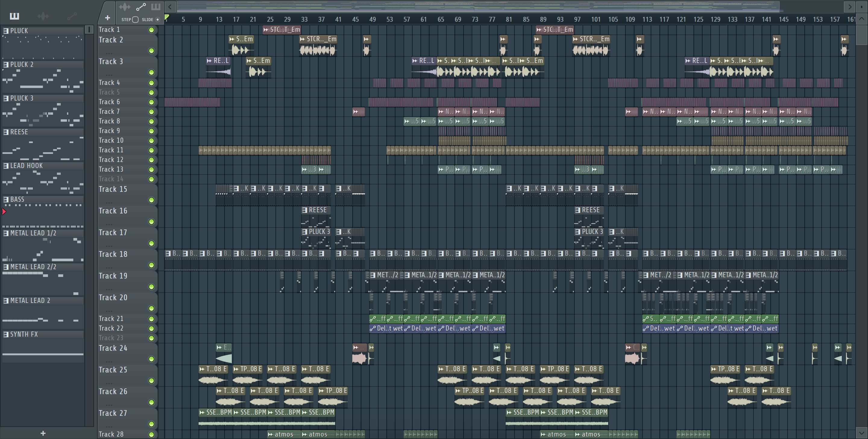Screen dimensions: 868x439
Task: Click the green playhead marker at bar 1
Action: pyautogui.click(x=167, y=17)
